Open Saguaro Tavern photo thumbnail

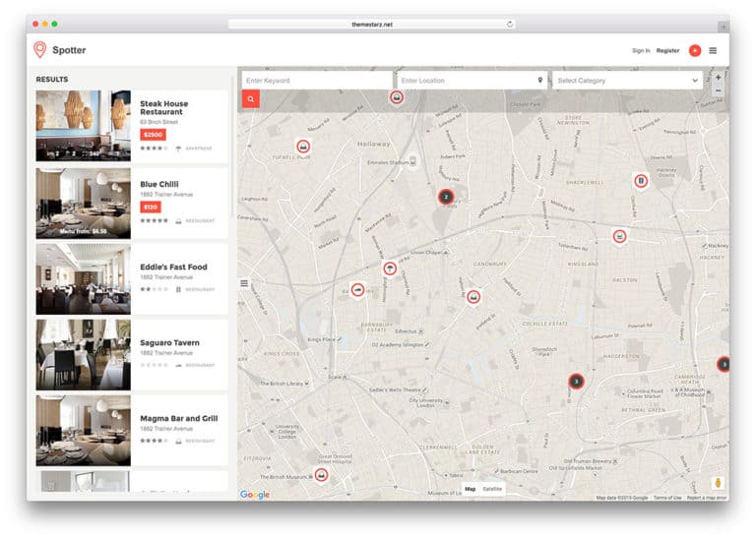pyautogui.click(x=83, y=354)
